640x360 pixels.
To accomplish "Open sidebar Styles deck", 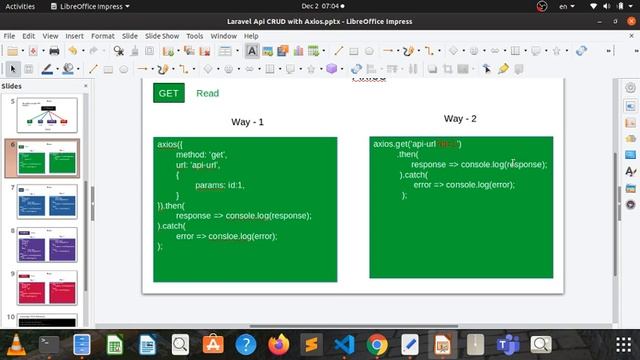I will click(631, 171).
